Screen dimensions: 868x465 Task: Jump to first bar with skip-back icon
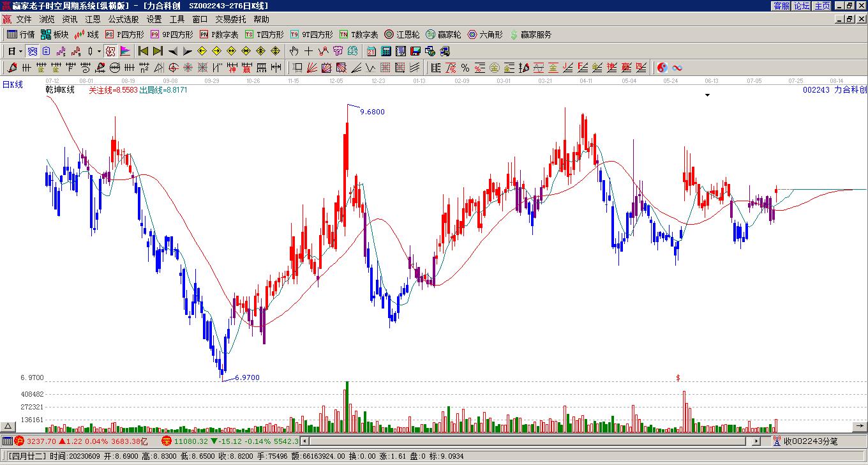tap(143, 51)
